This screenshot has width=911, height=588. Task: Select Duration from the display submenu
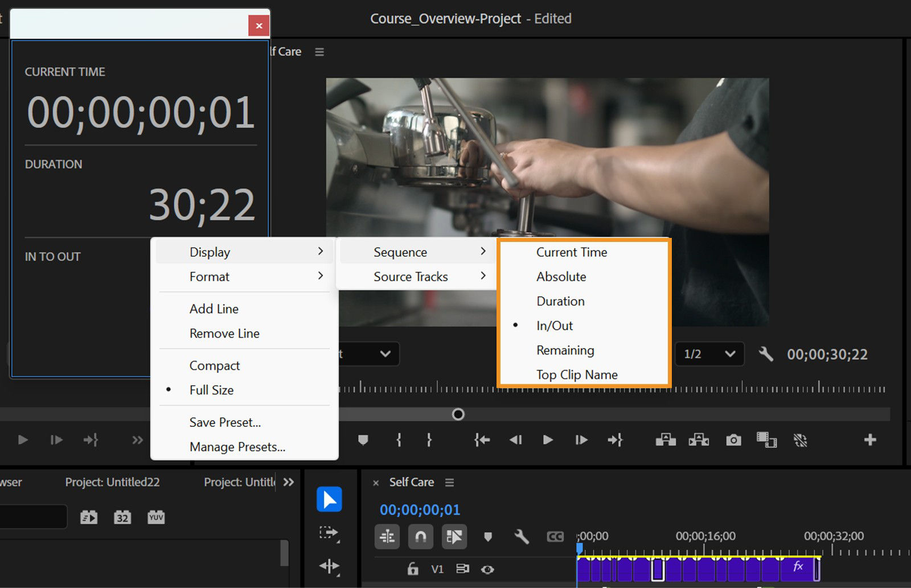tap(560, 301)
